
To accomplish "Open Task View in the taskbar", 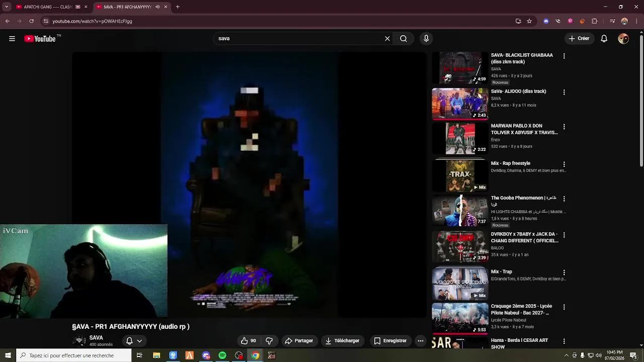I will click(139, 355).
